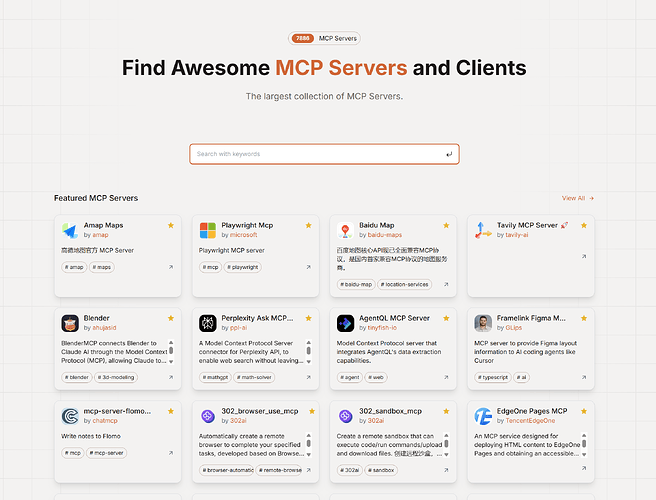
Task: Select the # location-services tag
Action: point(405,285)
